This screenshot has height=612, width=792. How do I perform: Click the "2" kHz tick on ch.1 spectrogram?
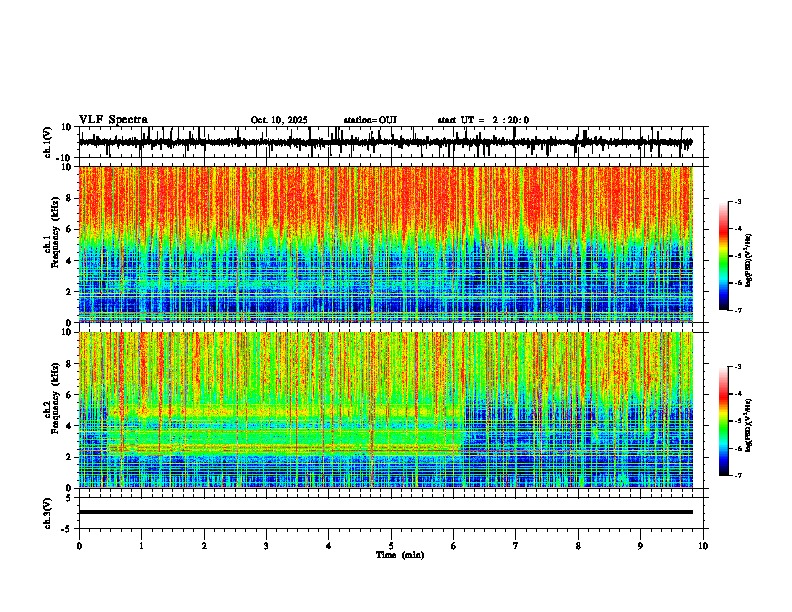[70, 292]
